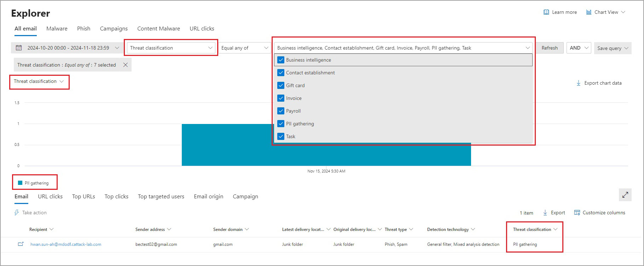This screenshot has height=266, width=644.
Task: Click the Refresh button
Action: [x=550, y=48]
